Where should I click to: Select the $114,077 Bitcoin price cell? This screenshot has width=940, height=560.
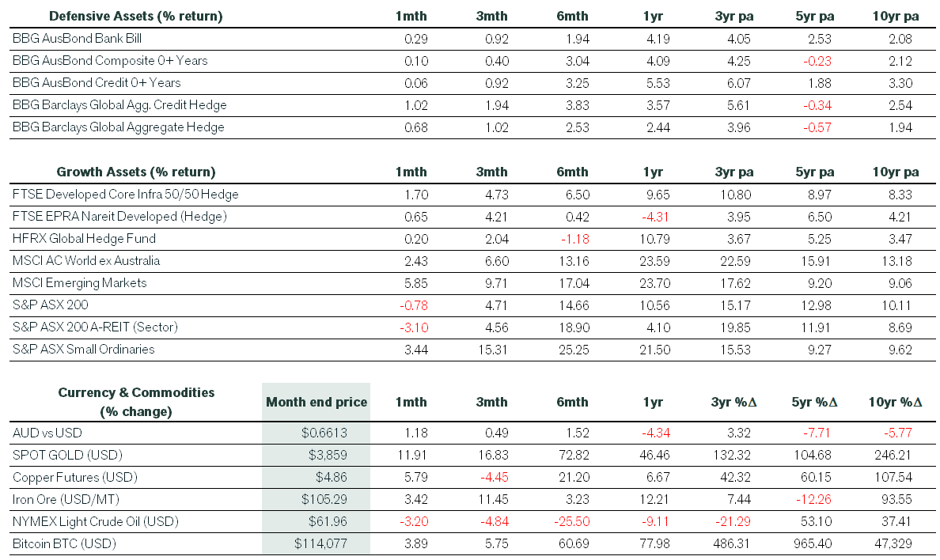[320, 543]
